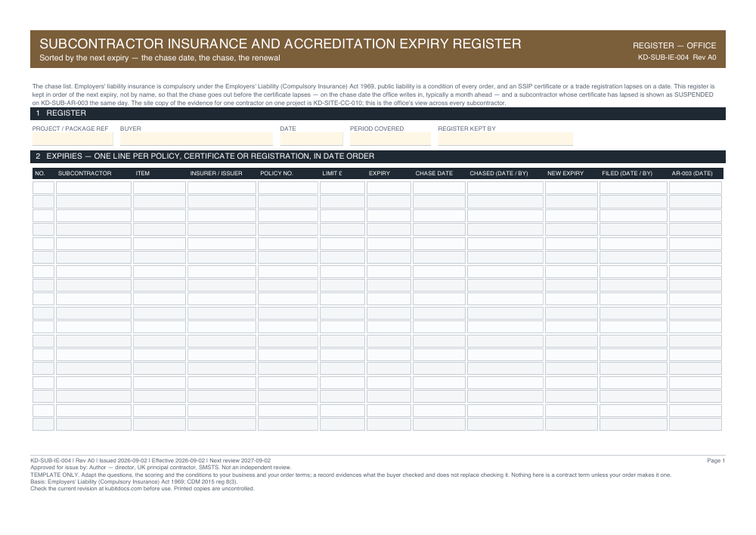The width and height of the screenshot is (756, 535).
Task: Click the '2 EXPIRIES' section heading bar
Action: 377,156
